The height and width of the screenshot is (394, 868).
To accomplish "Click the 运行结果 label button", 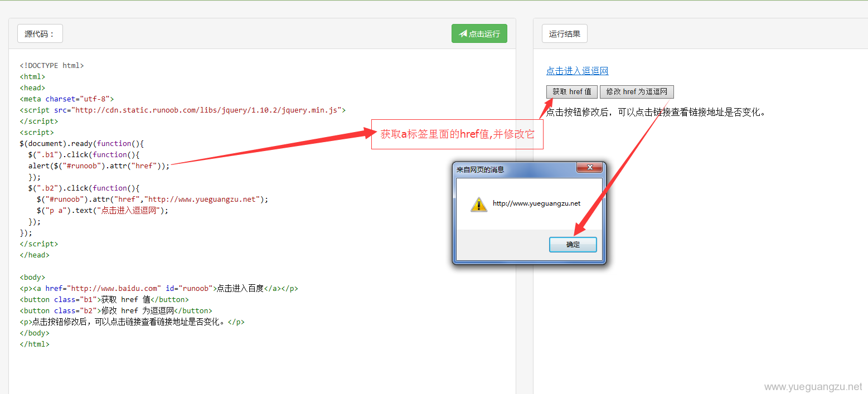I will click(565, 33).
